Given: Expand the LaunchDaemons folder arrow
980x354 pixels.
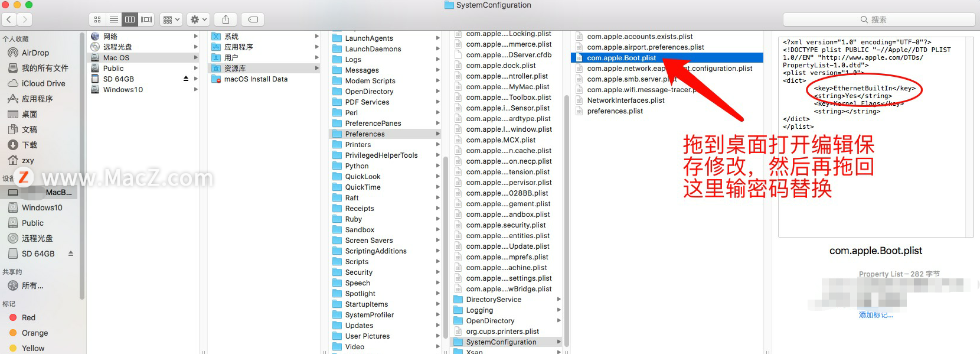Looking at the screenshot, I should (x=438, y=48).
